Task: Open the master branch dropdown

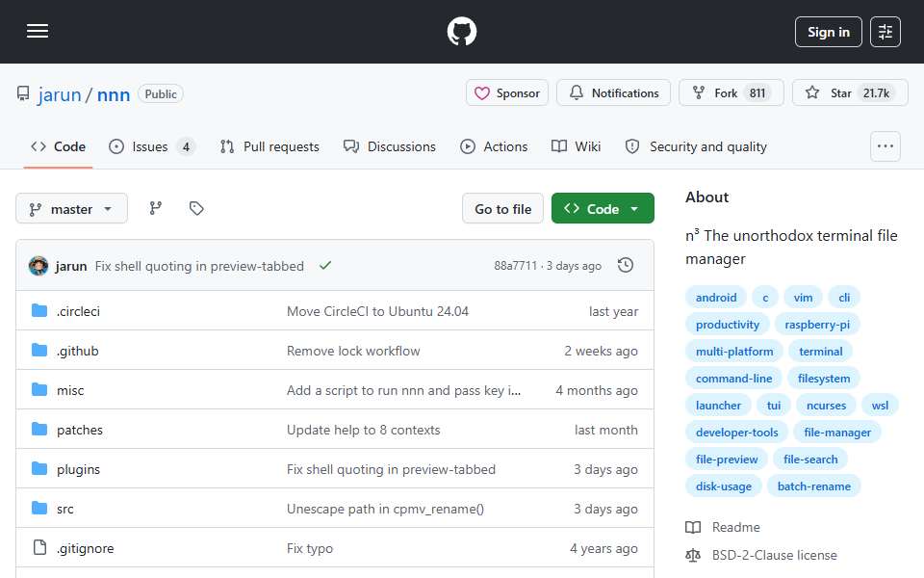Action: (x=71, y=209)
